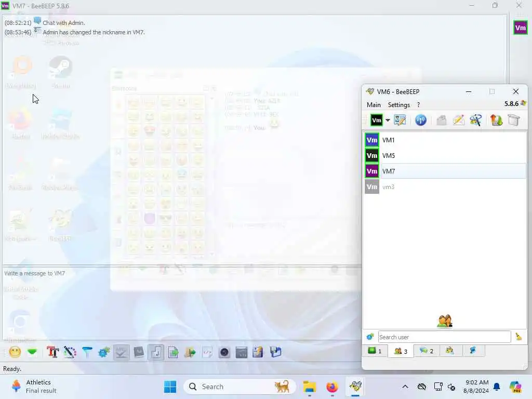Screen dimensions: 532x399
Task: Open the Athletics Final result widget
Action: click(35, 387)
